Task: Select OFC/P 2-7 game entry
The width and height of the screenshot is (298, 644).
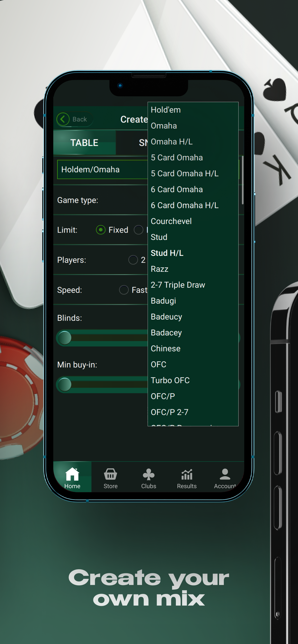Action: 193,412
